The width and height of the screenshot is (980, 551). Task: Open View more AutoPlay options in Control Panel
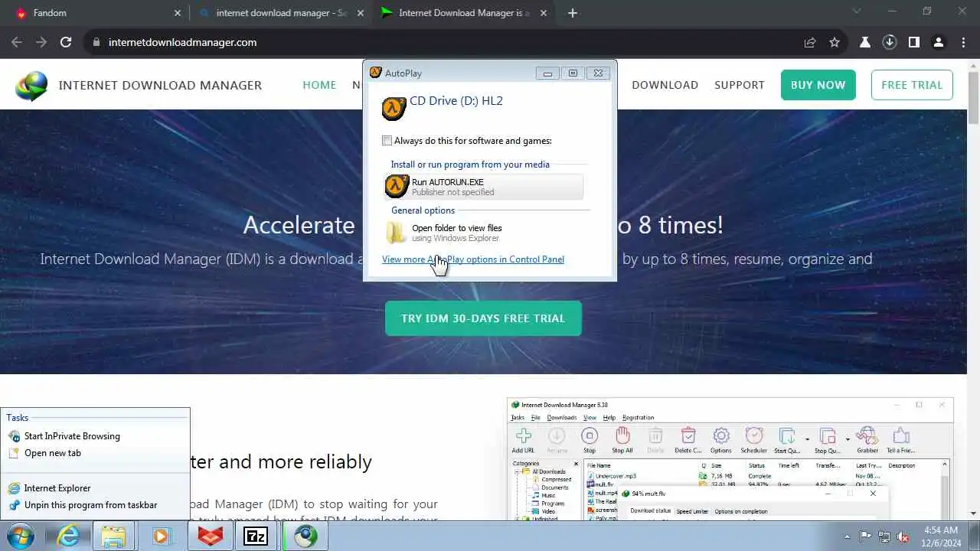[x=473, y=259]
